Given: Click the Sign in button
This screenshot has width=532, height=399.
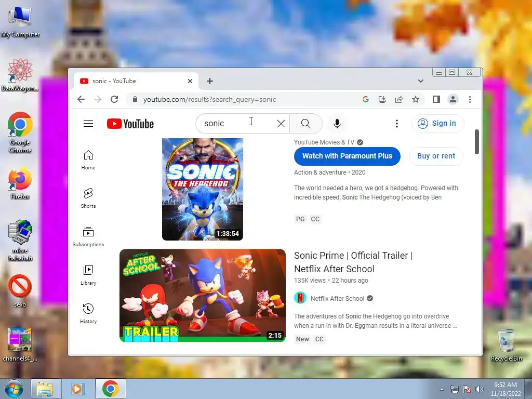Looking at the screenshot, I should click(437, 124).
